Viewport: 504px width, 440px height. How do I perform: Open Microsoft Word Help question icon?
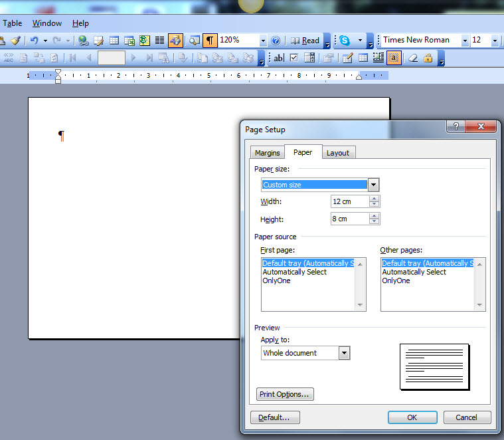pos(276,41)
